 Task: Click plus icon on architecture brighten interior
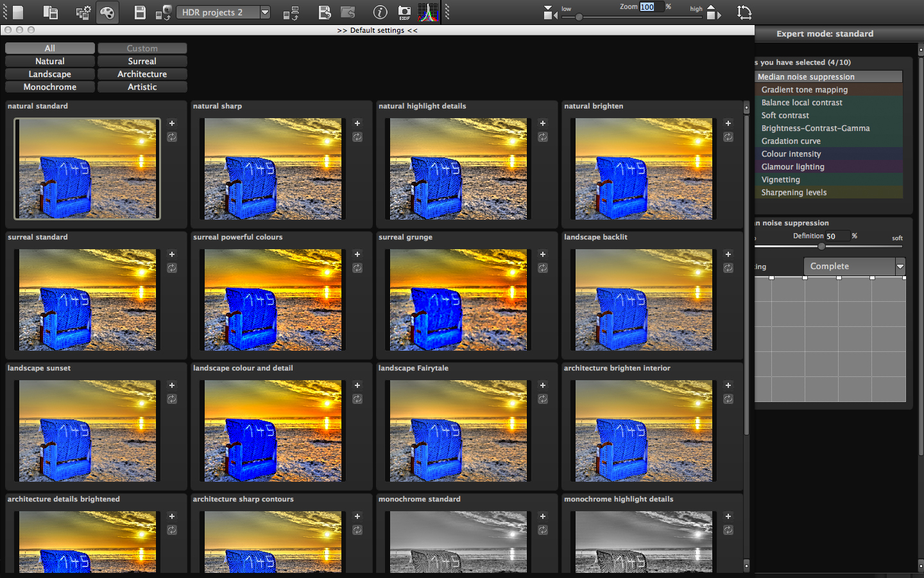click(728, 385)
